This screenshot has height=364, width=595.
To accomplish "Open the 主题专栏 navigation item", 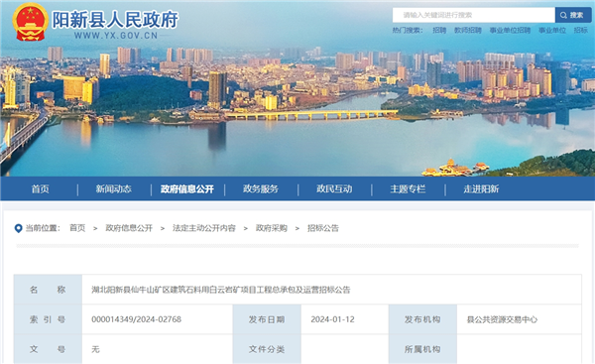I will 408,189.
